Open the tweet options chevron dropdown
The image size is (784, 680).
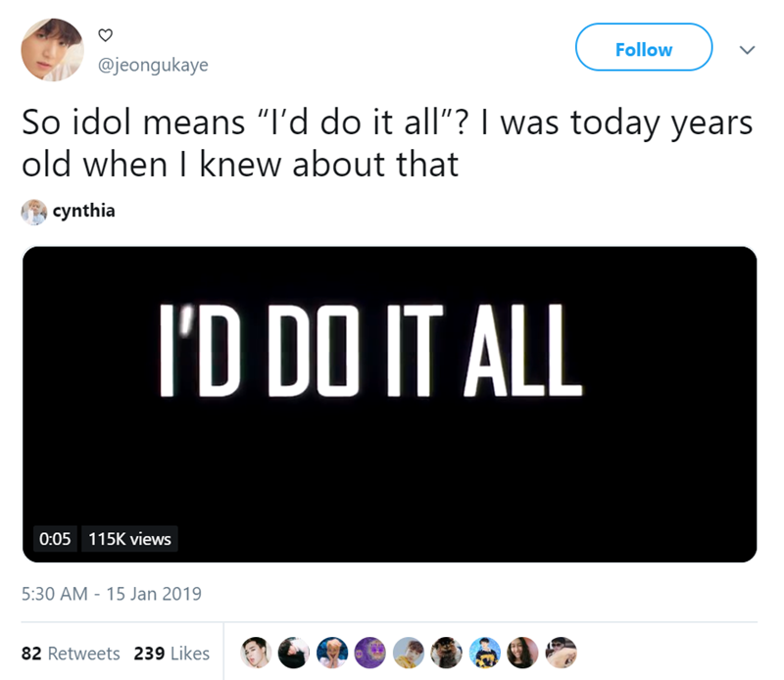tap(749, 50)
